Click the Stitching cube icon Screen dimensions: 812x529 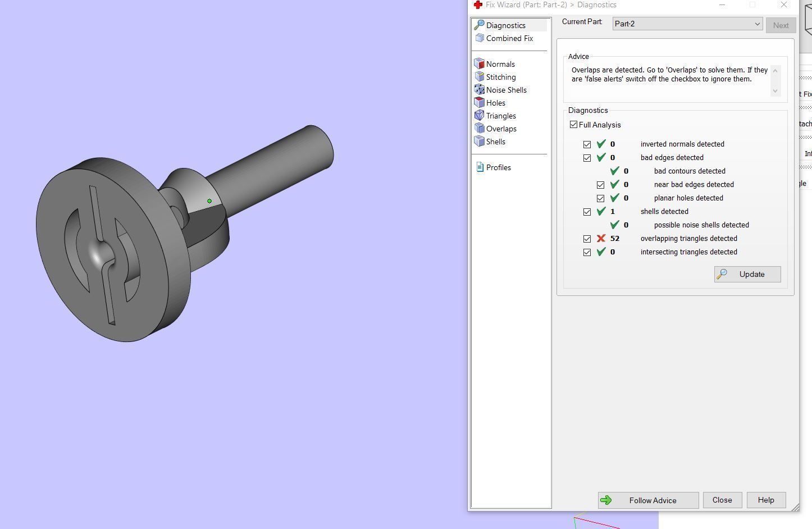(479, 77)
